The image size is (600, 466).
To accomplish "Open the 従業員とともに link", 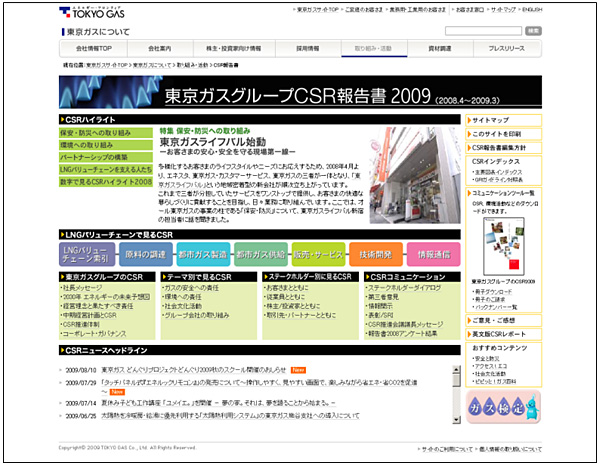I will pos(285,297).
